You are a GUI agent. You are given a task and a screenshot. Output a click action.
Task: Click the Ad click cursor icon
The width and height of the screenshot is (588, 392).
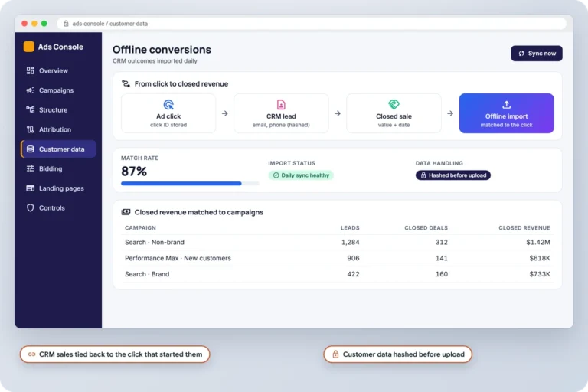[x=168, y=105]
